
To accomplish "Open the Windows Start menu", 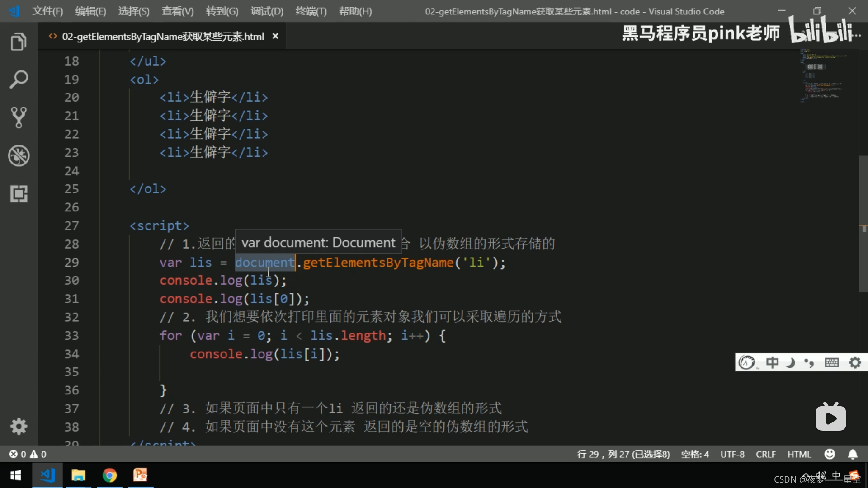I will 15,475.
